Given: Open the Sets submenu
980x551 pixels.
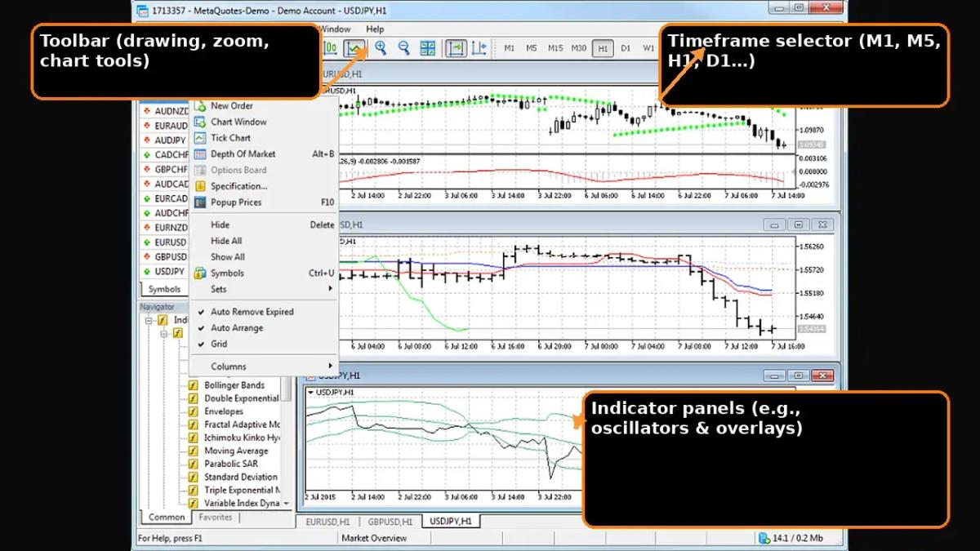Looking at the screenshot, I should 264,289.
